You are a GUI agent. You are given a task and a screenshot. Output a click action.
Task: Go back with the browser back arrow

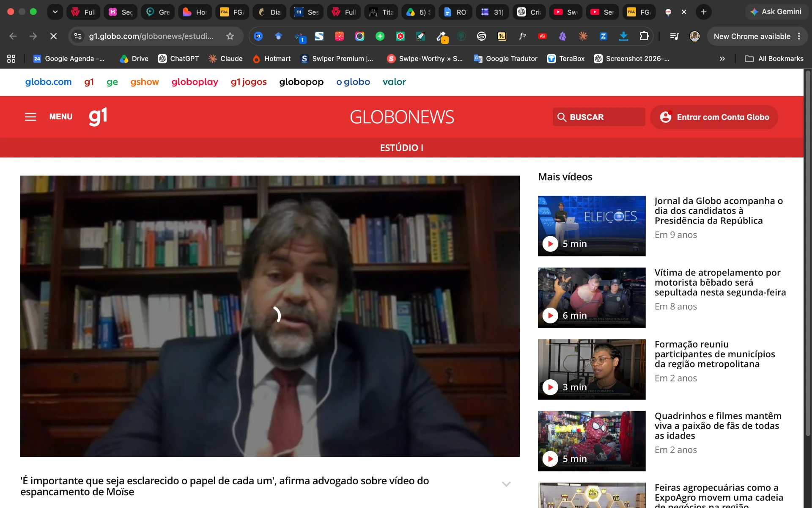tap(13, 36)
